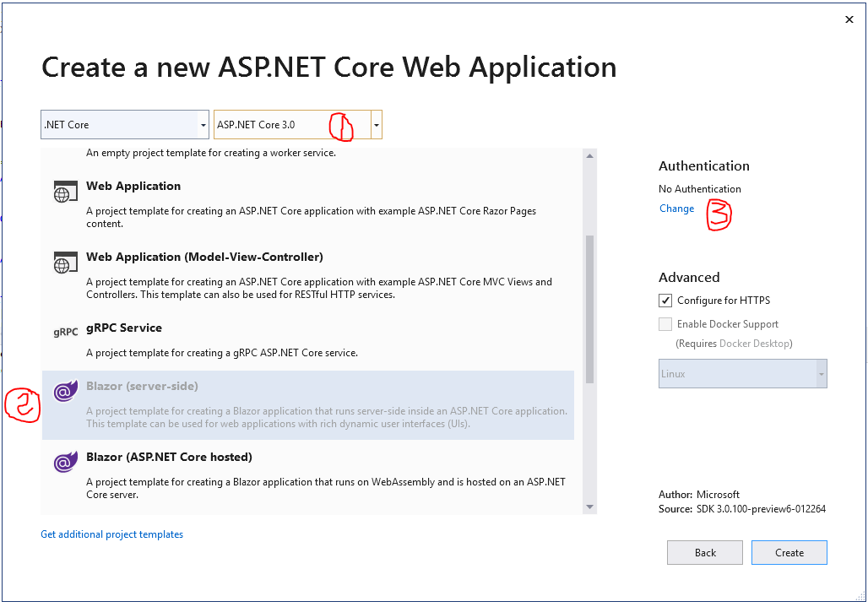Click the worker service description text

click(211, 153)
